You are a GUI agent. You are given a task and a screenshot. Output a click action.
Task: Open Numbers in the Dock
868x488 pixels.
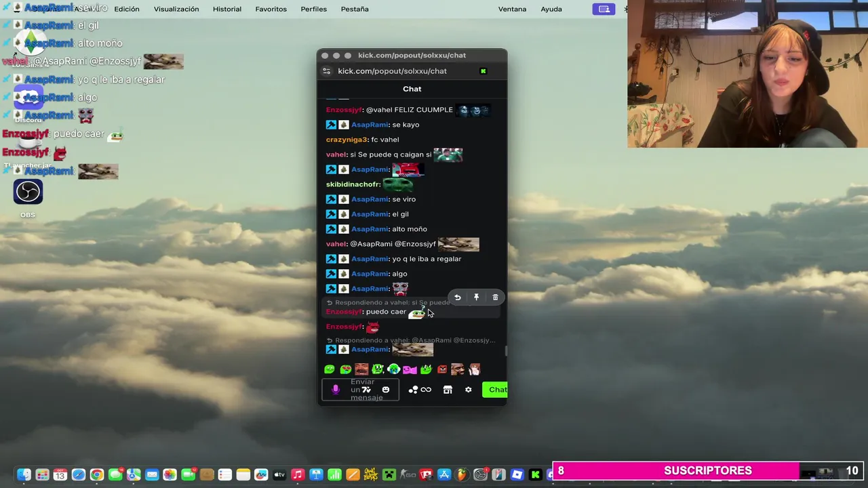click(x=334, y=475)
